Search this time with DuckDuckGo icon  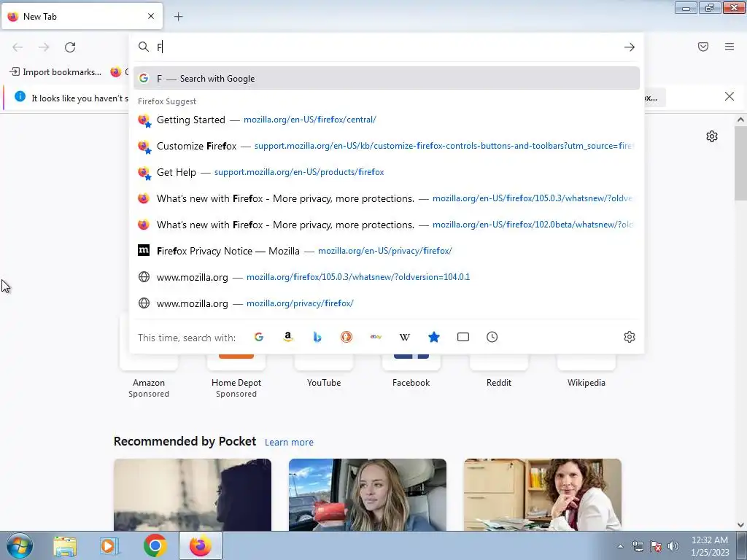[347, 337]
